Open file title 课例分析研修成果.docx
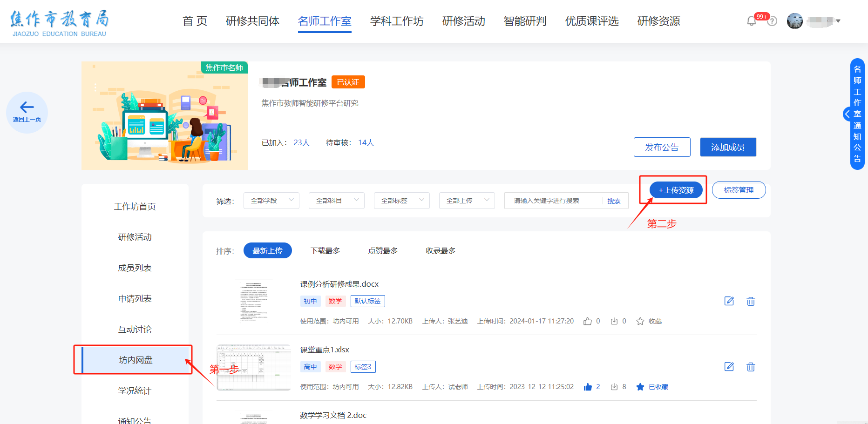The height and width of the screenshot is (424, 868). 339,284
